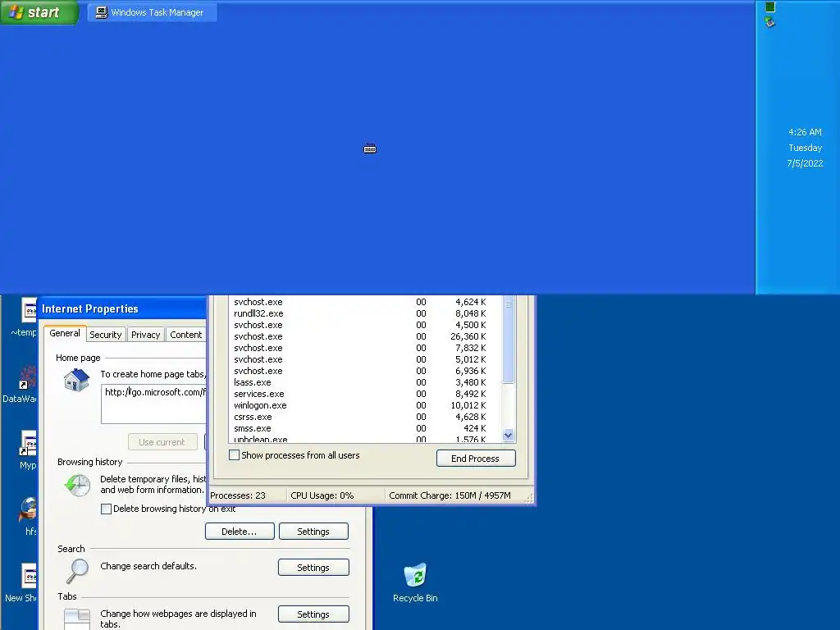The height and width of the screenshot is (630, 840).
Task: Select svchost.exe row using 6,936 K
Action: [365, 371]
